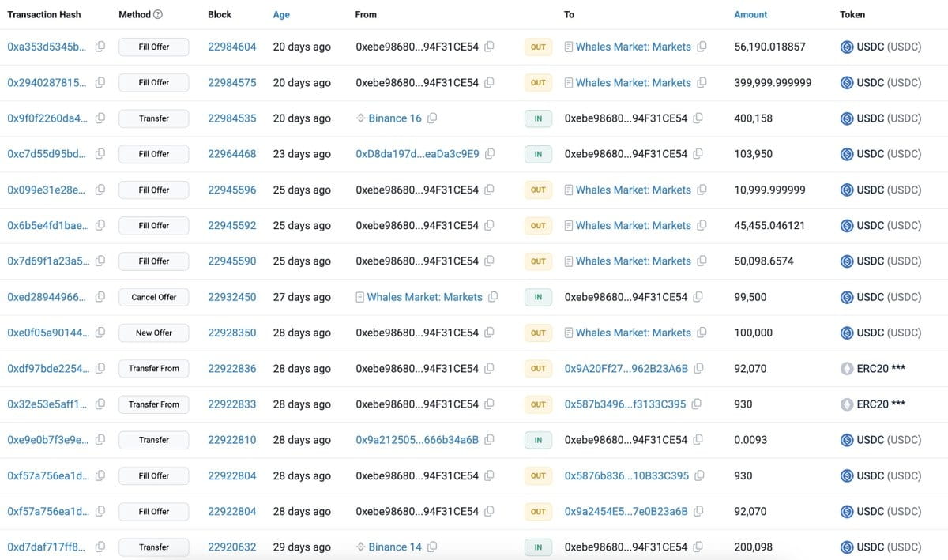
Task: Open transaction 0x6b5e4fd1bae
Action: [x=48, y=225]
